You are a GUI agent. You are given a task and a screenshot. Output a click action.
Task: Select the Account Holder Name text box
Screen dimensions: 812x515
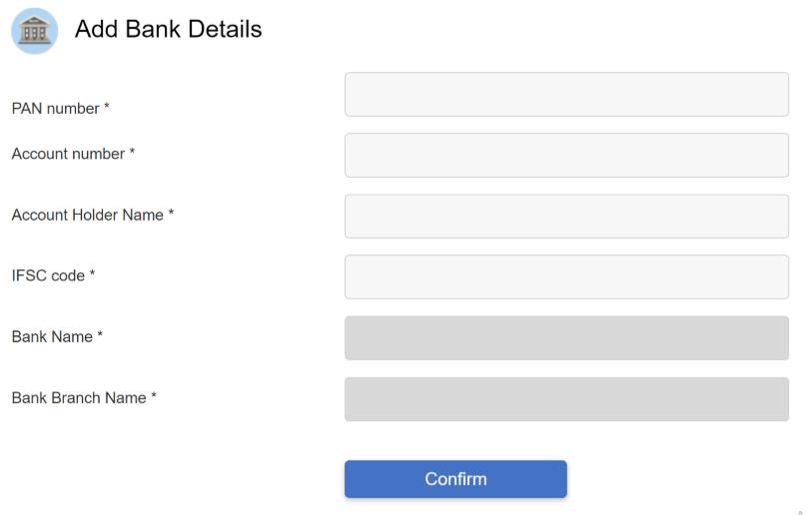point(566,216)
